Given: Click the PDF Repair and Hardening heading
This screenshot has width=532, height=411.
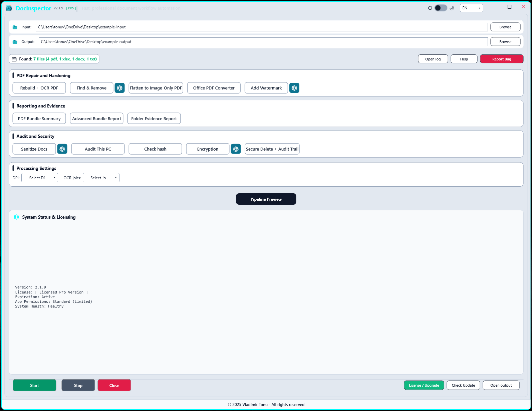Looking at the screenshot, I should (43, 75).
